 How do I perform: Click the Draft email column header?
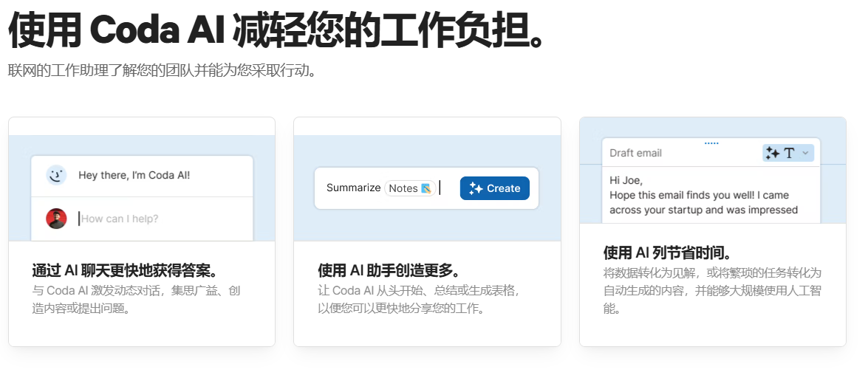click(x=635, y=154)
